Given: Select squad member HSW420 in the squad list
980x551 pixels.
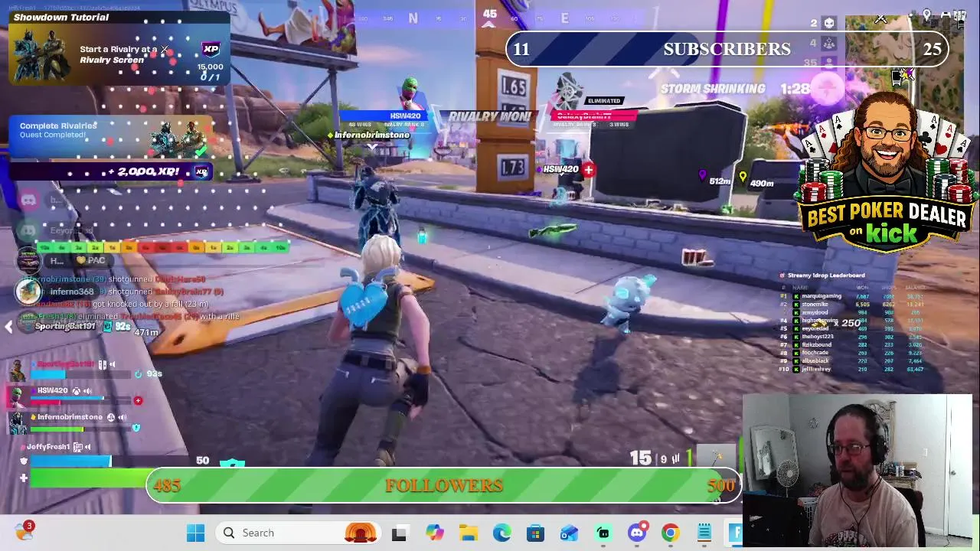Looking at the screenshot, I should 52,391.
